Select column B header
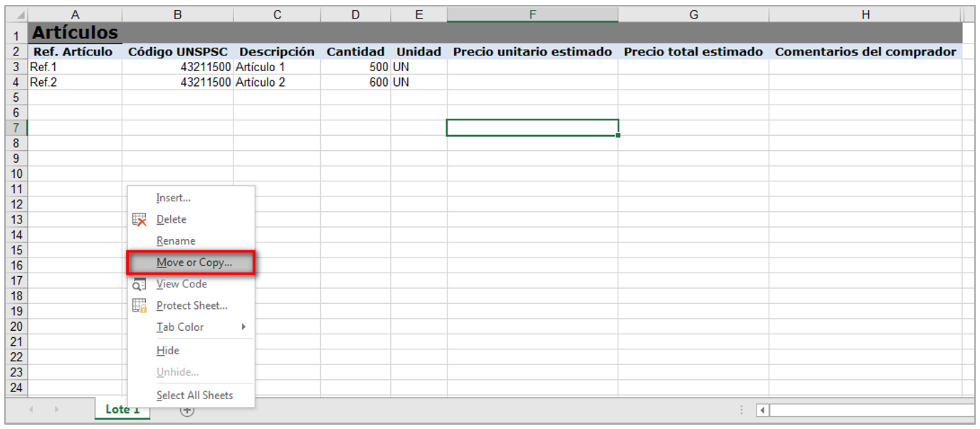 coord(178,14)
